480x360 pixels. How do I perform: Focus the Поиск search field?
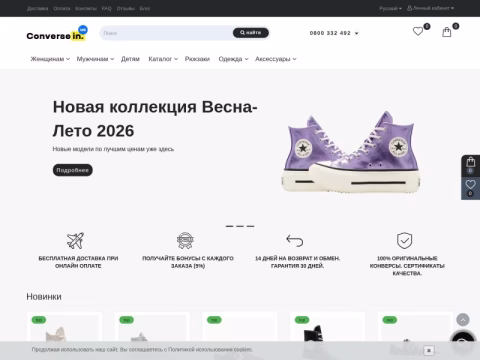(167, 33)
